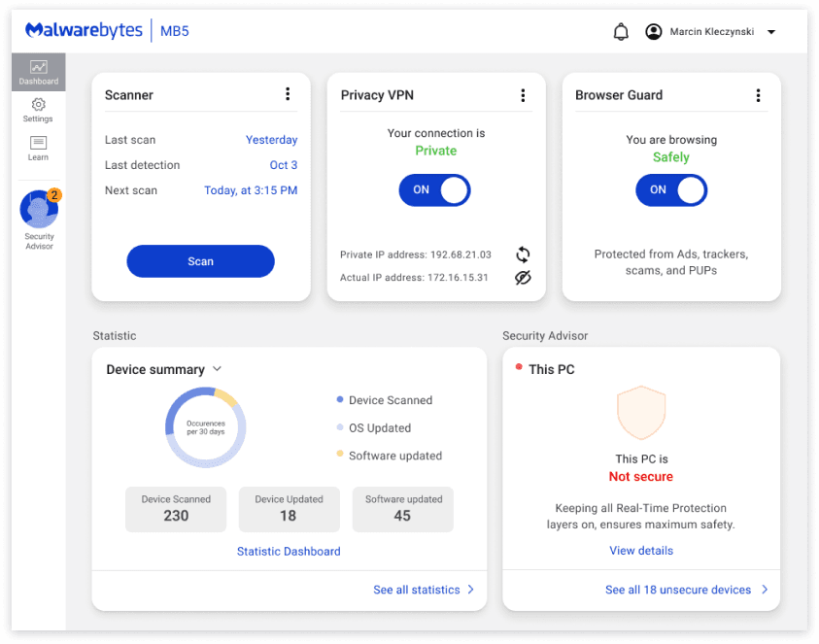Click the Private connection status text

point(436,151)
